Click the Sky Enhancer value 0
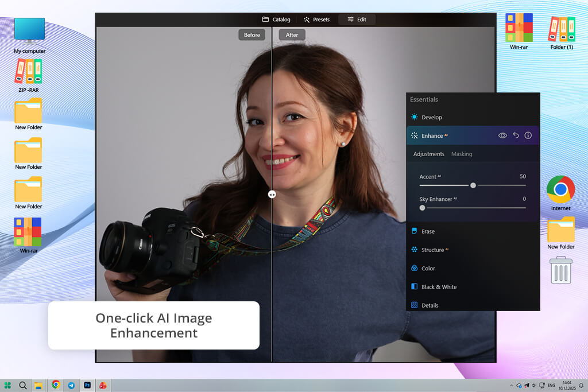 (524, 199)
